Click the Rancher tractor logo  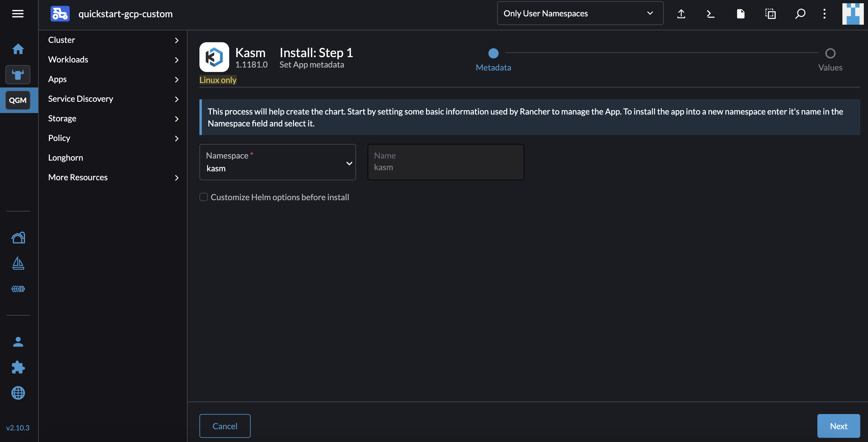(x=60, y=14)
